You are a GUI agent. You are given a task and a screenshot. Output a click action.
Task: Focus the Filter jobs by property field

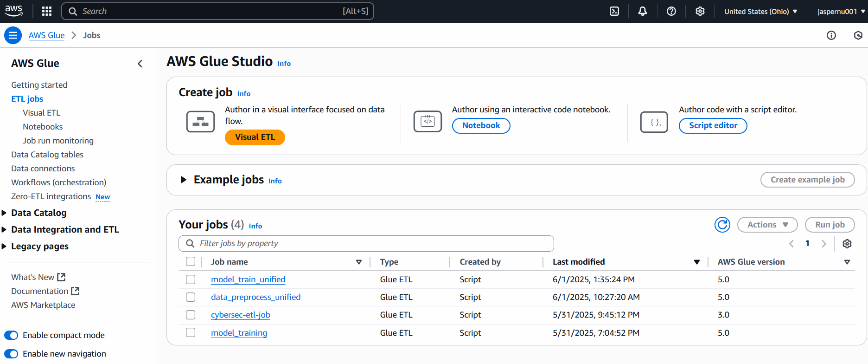pyautogui.click(x=366, y=243)
